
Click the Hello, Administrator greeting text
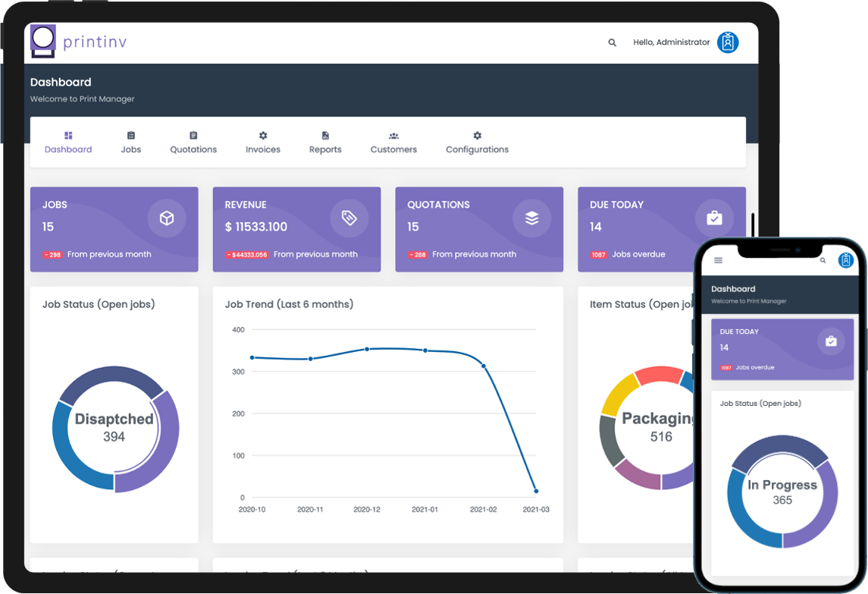(671, 42)
